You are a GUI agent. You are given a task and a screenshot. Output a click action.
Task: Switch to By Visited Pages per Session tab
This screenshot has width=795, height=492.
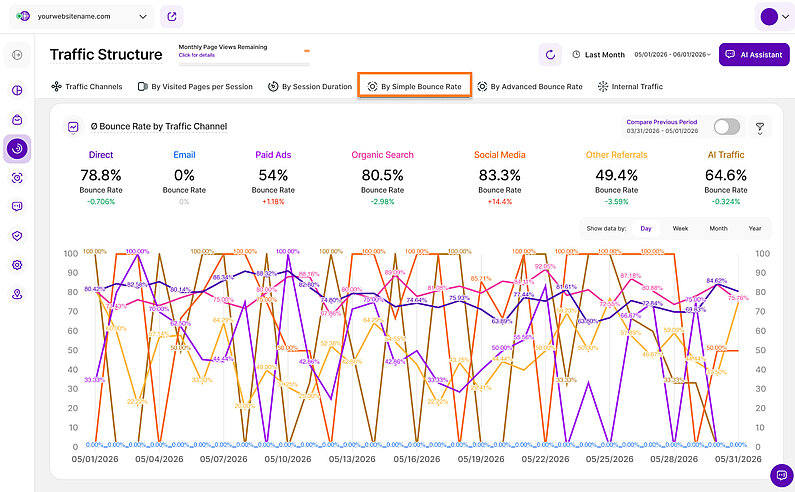[x=195, y=87]
